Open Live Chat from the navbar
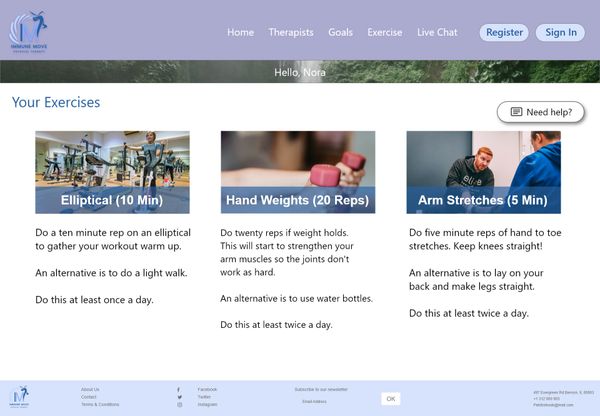Image resolution: width=600 pixels, height=416 pixels. (x=437, y=32)
